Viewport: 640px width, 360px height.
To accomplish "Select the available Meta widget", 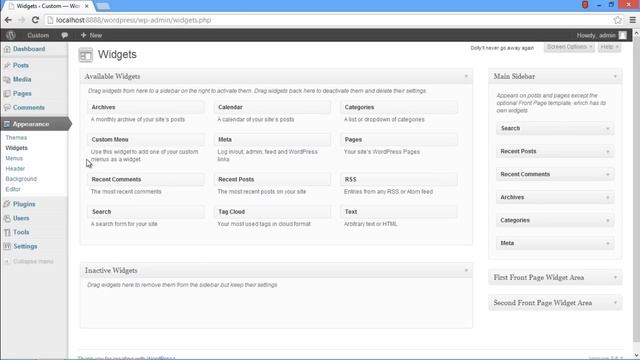I will [x=272, y=140].
